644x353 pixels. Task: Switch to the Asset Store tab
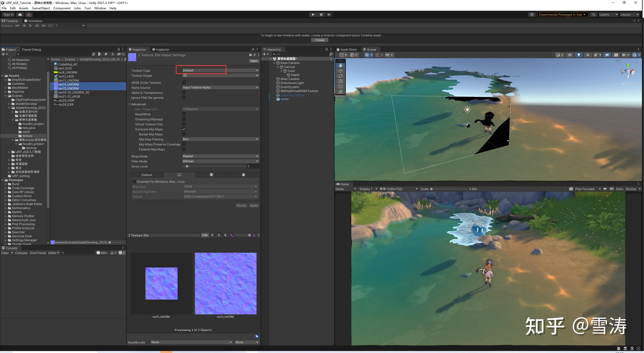coord(346,49)
